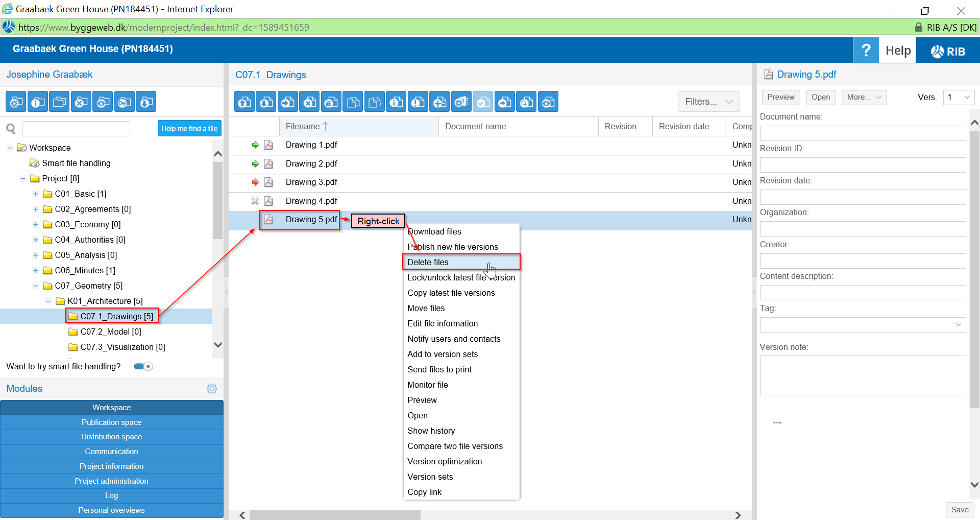The height and width of the screenshot is (520, 980).
Task: Monitor the file using the eye icon
Action: point(548,102)
